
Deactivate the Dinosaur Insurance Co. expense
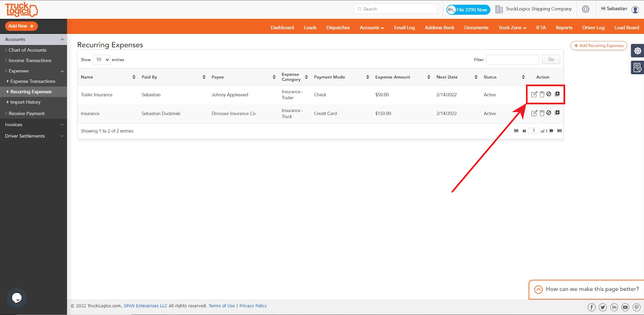[549, 113]
